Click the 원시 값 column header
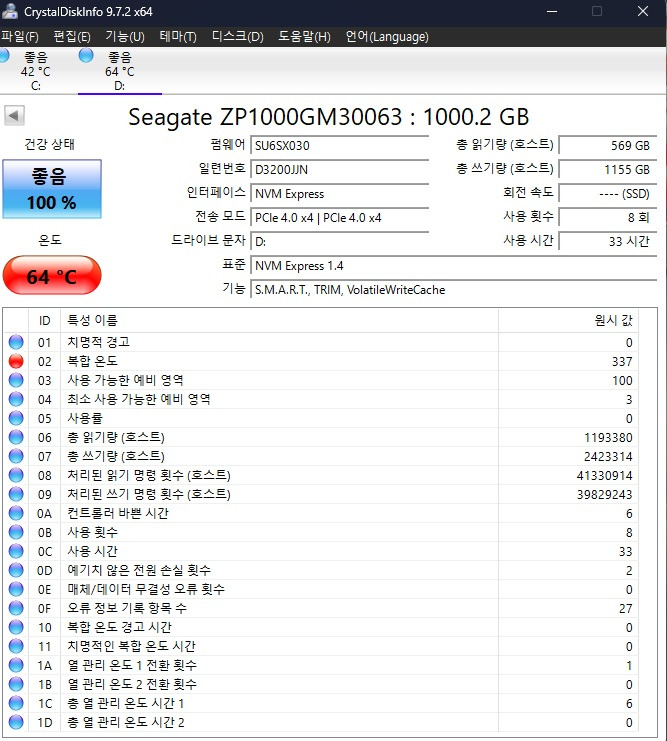This screenshot has width=667, height=741. [x=568, y=320]
